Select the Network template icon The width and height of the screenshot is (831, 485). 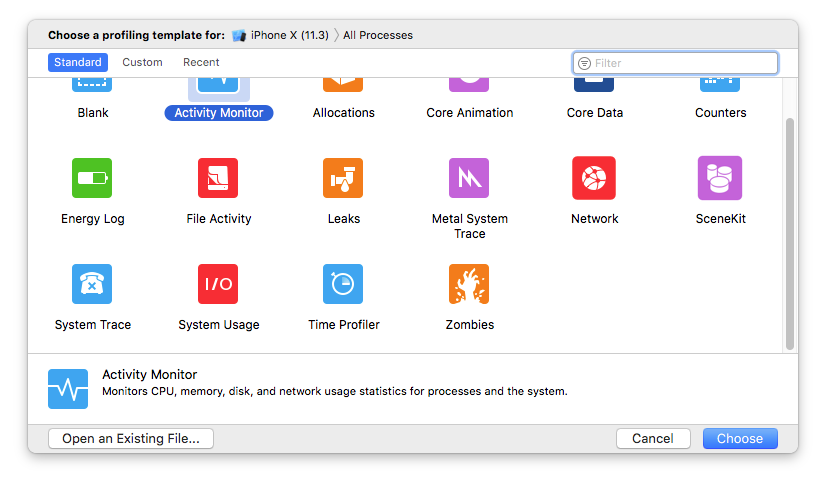pyautogui.click(x=594, y=178)
